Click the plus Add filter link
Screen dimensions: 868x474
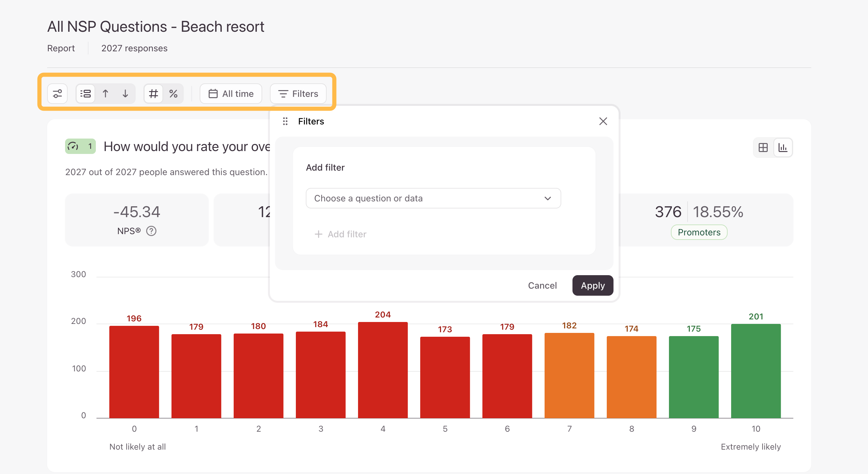click(x=340, y=234)
